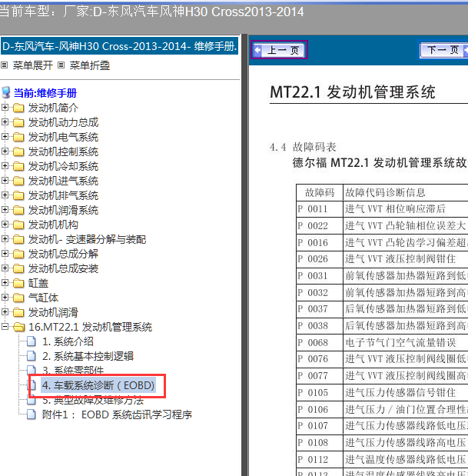Screen dimensions: 468x476
Task: Click the folder icon of 发动机润滑系统
Action: pyautogui.click(x=18, y=210)
